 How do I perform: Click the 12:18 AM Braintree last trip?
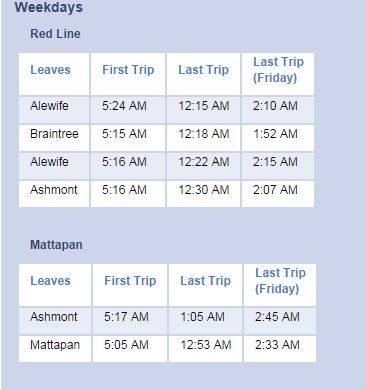pos(204,134)
